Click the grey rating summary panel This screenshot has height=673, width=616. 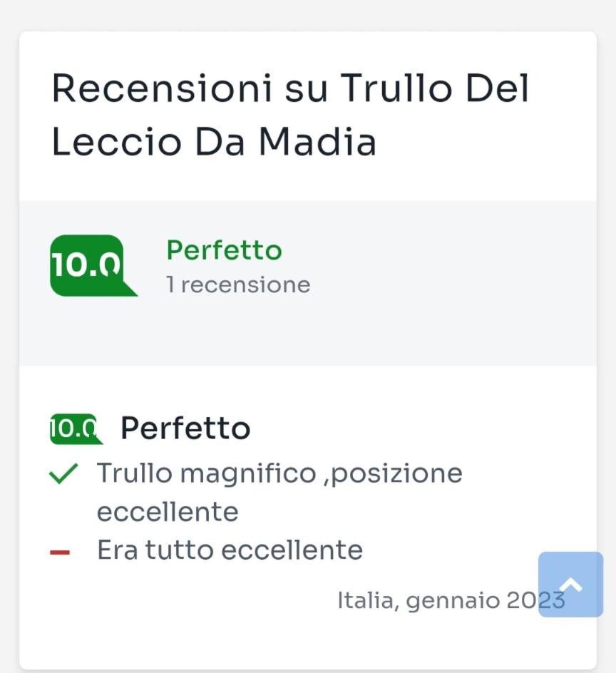tap(308, 283)
